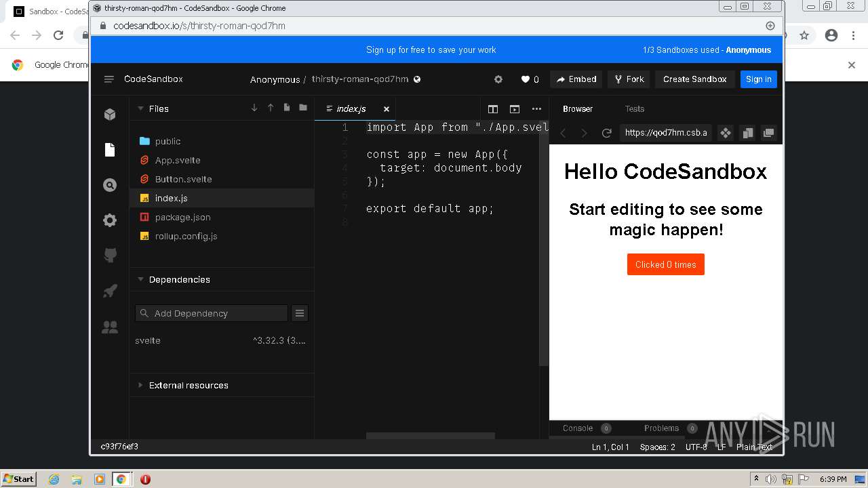Open GitHub panel in sidebar
868x488 pixels.
pos(110,256)
